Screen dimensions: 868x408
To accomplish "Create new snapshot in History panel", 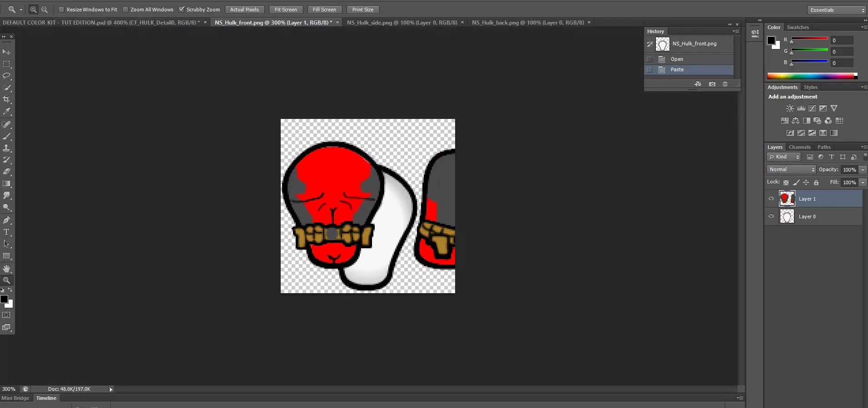I will (x=712, y=84).
